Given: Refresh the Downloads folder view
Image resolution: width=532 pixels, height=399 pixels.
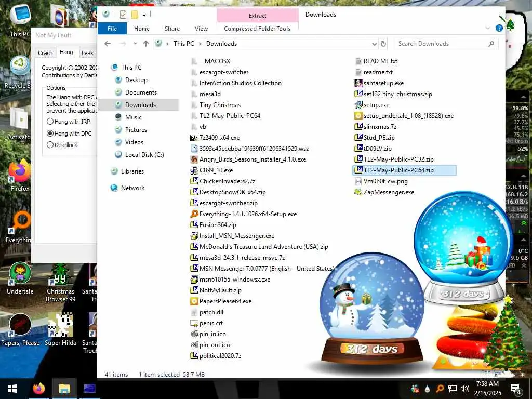Looking at the screenshot, I should coord(383,44).
